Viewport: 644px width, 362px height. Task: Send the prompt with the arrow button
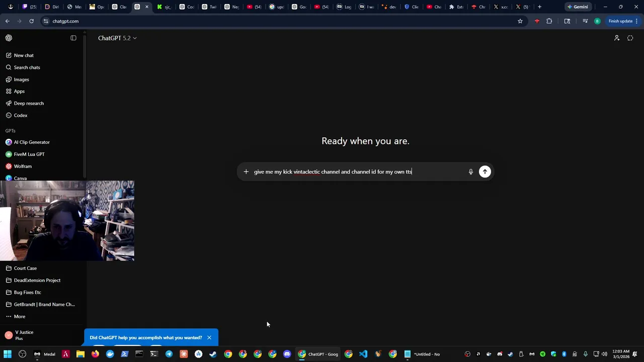tap(485, 172)
